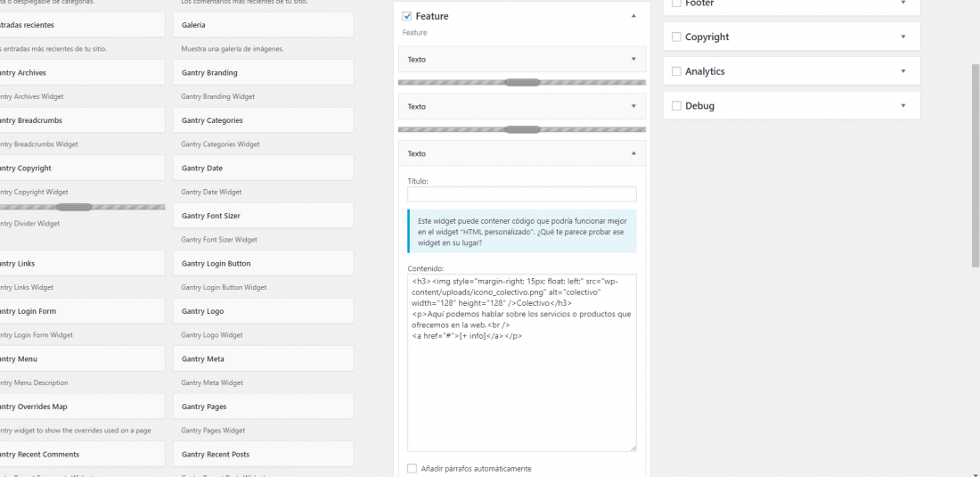Enable Añadir párrafos automáticamente checkbox
The height and width of the screenshot is (477, 980).
click(412, 468)
